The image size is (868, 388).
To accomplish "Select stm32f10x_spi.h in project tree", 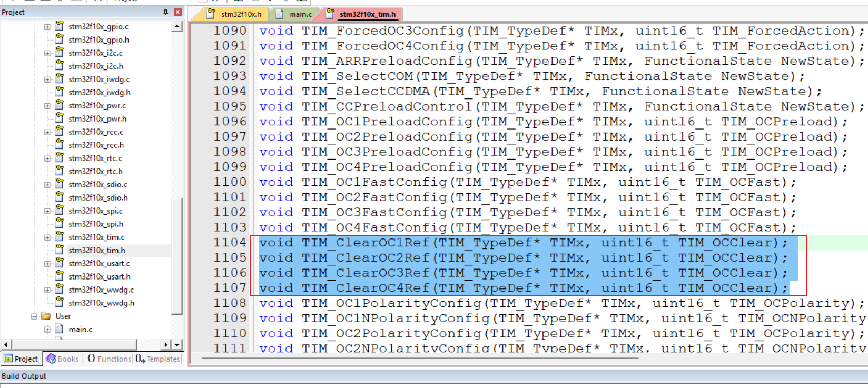I will pos(96,224).
